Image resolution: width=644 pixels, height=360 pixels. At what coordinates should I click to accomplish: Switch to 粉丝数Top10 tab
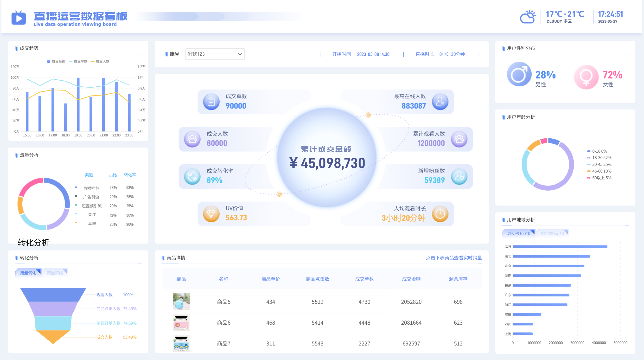coord(552,233)
